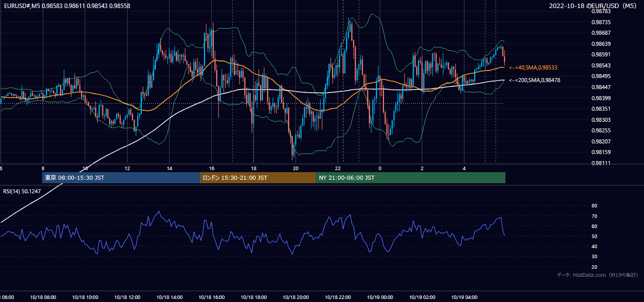The height and width of the screenshot is (302, 644).
Task: Click price axis value 0.98591
Action: point(601,54)
